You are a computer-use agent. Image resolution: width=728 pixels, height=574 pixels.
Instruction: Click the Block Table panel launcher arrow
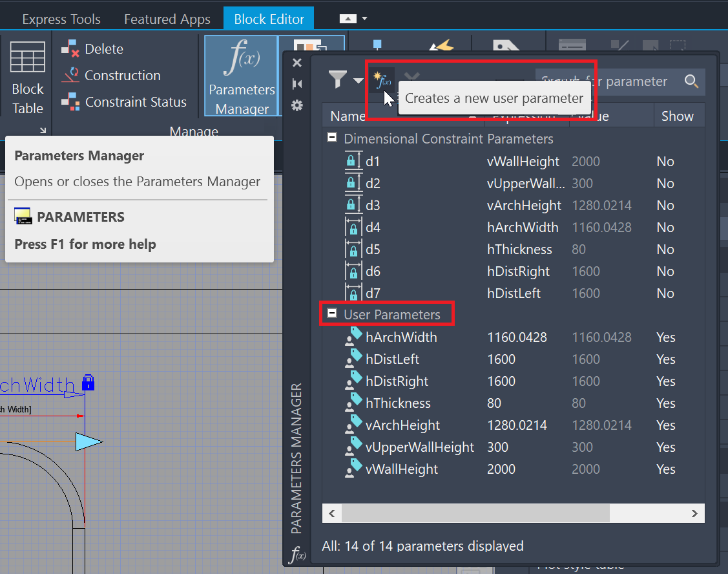[x=43, y=131]
